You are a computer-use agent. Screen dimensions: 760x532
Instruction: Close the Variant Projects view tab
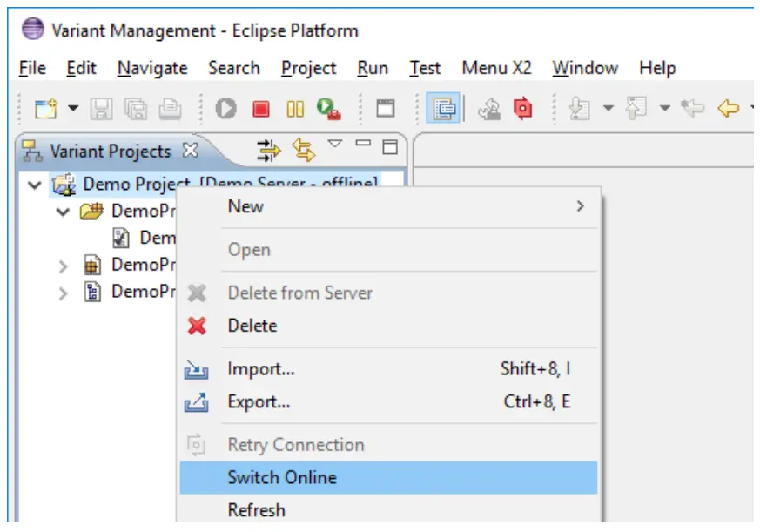pos(191,151)
